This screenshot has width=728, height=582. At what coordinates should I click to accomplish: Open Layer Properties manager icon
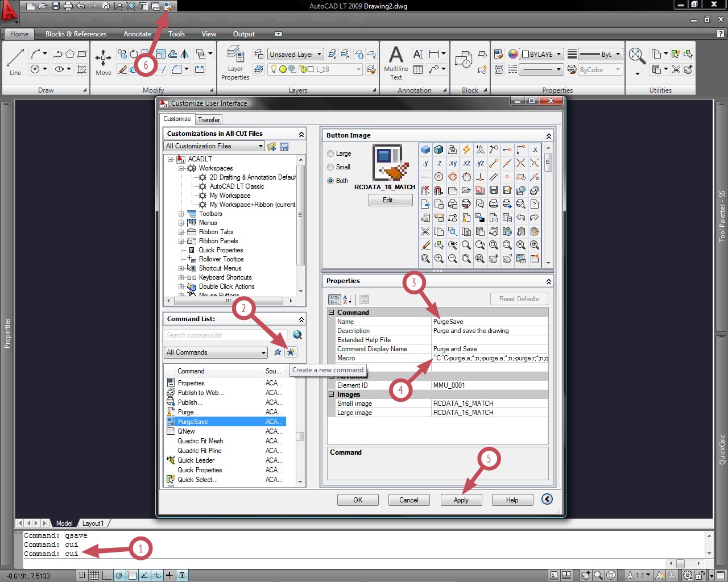click(235, 64)
